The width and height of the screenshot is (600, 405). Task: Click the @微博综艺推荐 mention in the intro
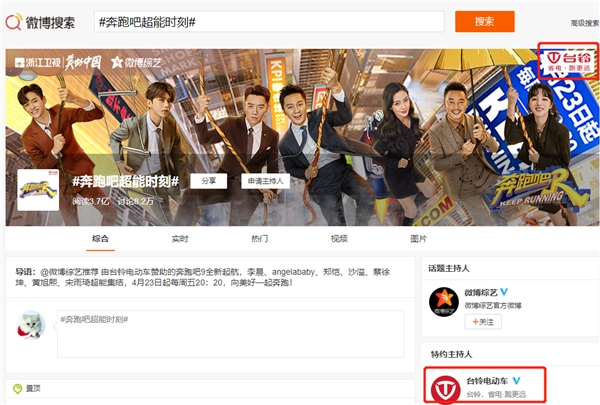70,272
